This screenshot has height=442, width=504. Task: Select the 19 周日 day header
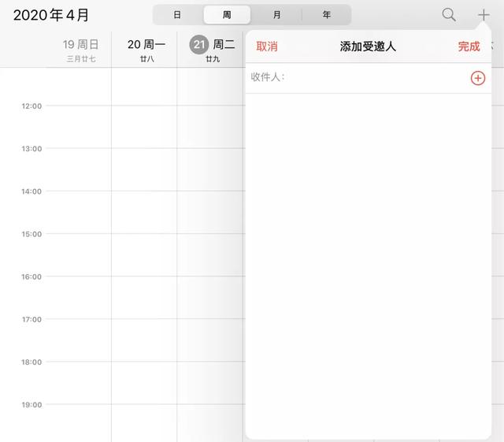(x=80, y=44)
